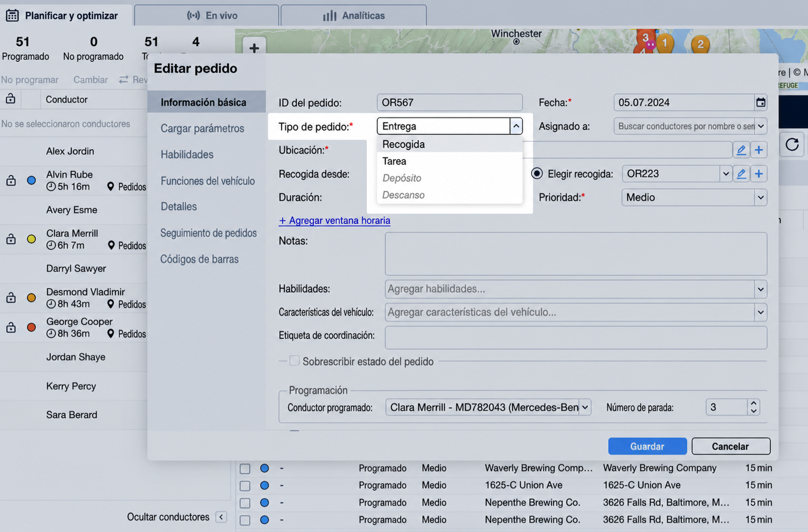Collapse the Tipo de pedido dropdown arrow
The height and width of the screenshot is (532, 808).
[516, 126]
